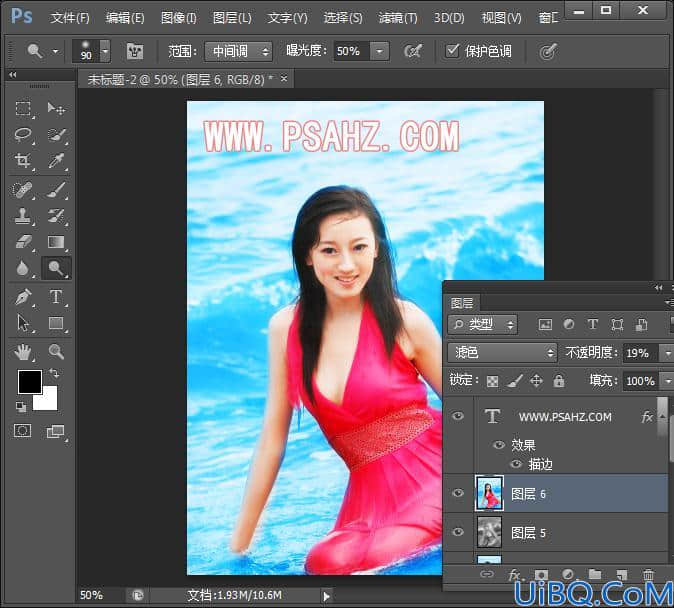Swap foreground and background colors
The image size is (674, 608).
pyautogui.click(x=54, y=373)
